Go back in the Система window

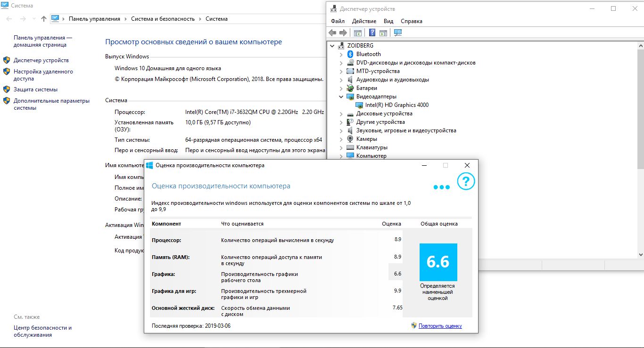pos(9,19)
